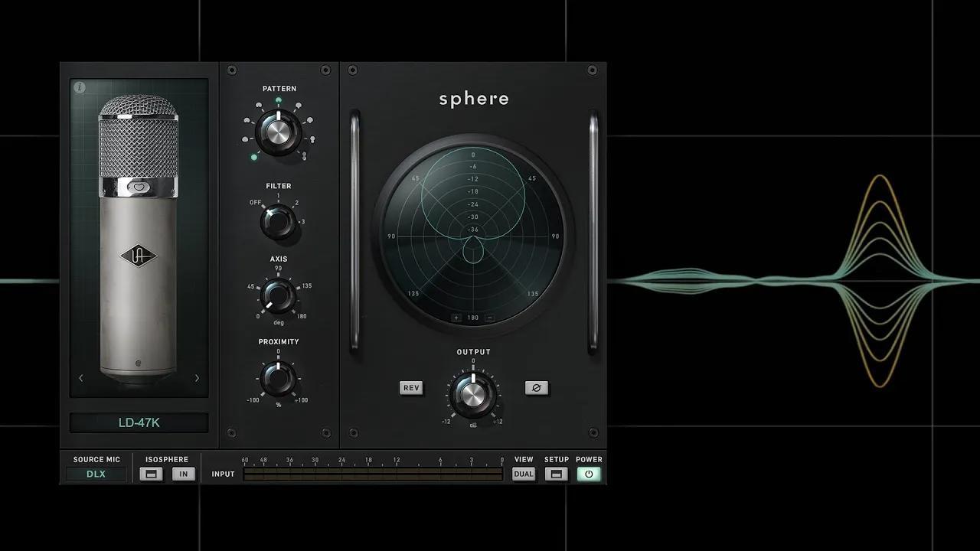Click the plus icon under polar plot
The width and height of the screenshot is (980, 551).
pyautogui.click(x=456, y=318)
